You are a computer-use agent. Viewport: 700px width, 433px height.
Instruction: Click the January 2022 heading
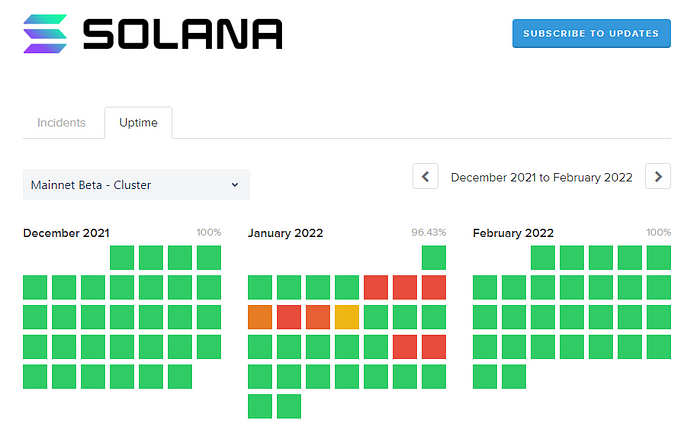pyautogui.click(x=285, y=233)
